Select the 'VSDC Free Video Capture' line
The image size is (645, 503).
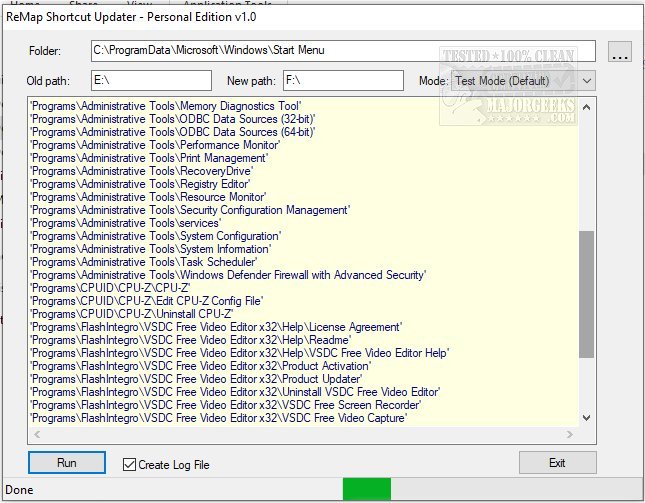[x=218, y=418]
